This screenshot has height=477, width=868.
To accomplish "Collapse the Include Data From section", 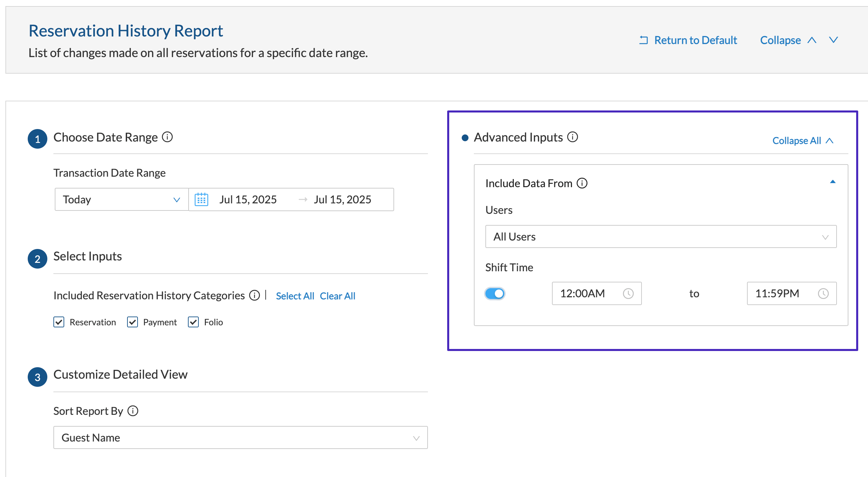I will click(x=833, y=182).
